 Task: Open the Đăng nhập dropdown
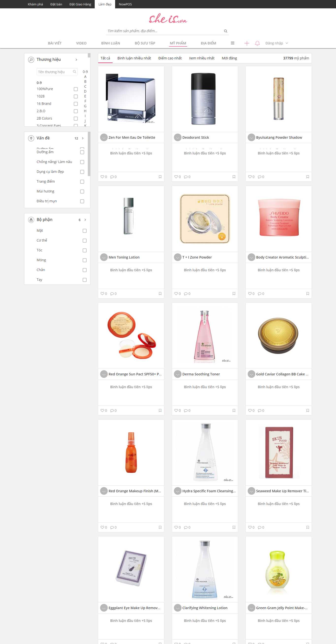277,43
